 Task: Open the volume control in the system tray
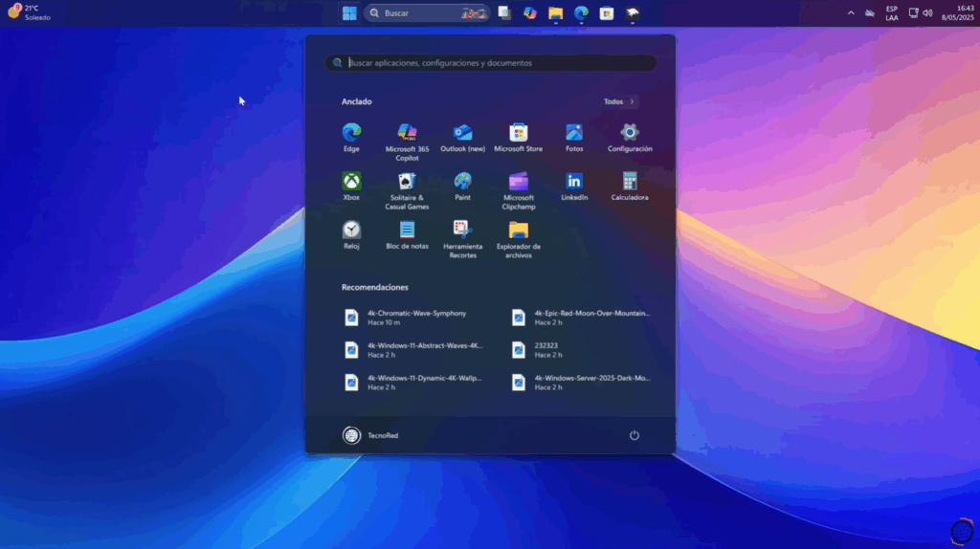927,13
